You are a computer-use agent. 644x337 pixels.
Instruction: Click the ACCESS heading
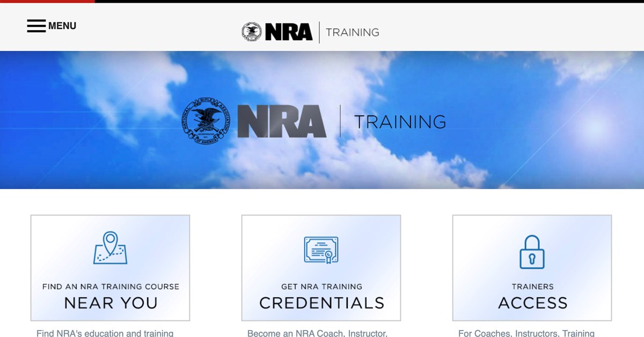pyautogui.click(x=532, y=303)
